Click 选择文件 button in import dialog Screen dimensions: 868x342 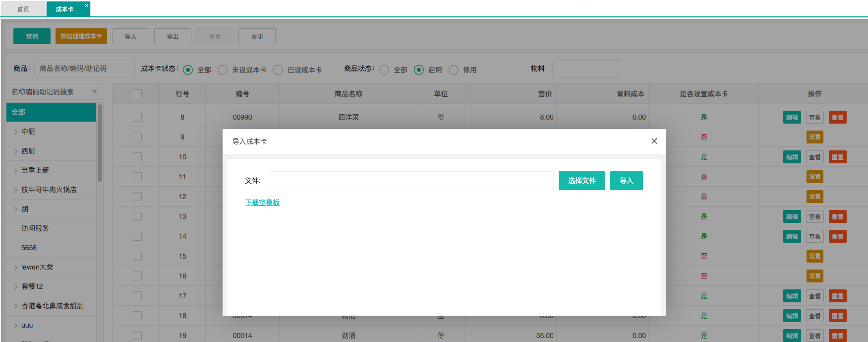click(x=581, y=181)
